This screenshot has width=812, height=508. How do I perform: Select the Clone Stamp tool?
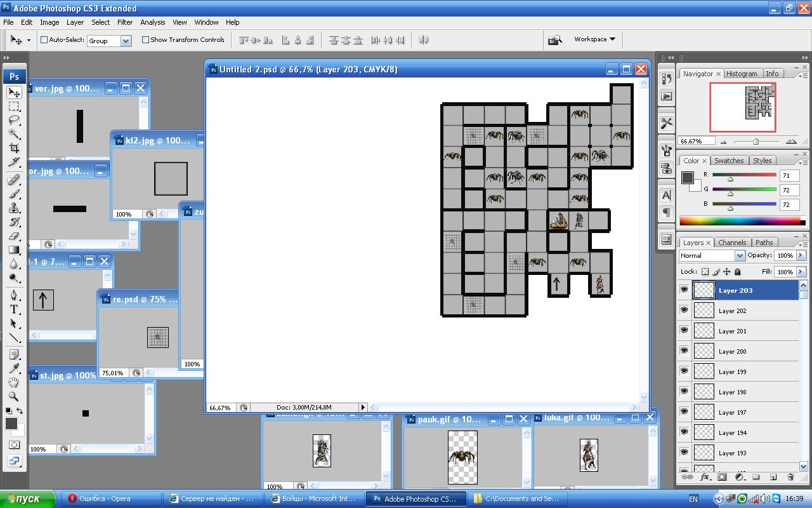pos(14,208)
